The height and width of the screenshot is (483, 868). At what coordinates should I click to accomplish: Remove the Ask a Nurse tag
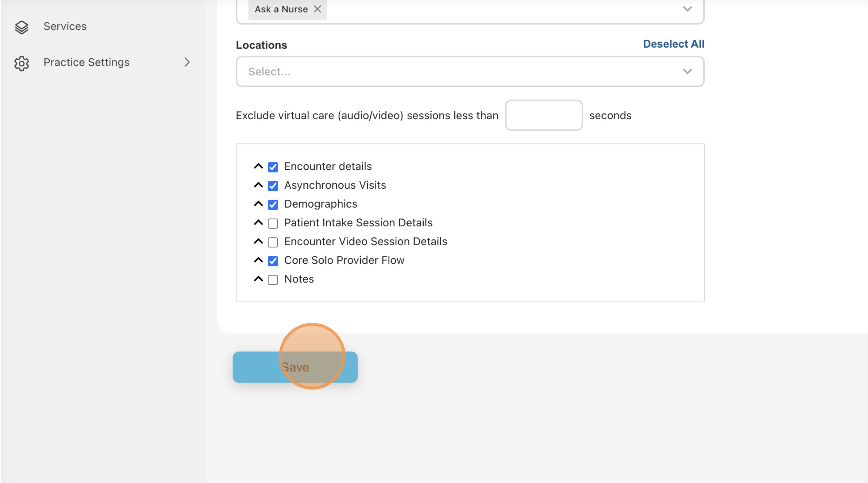click(317, 9)
